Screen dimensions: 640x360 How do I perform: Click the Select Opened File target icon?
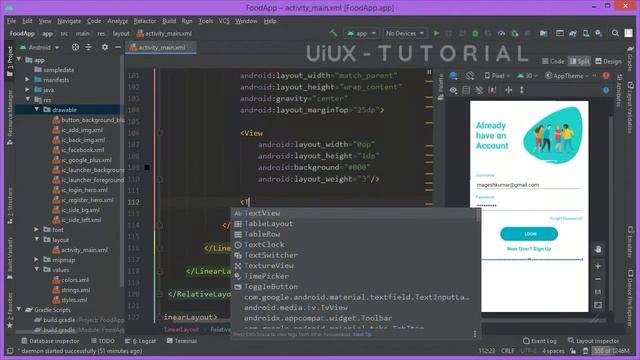tap(75, 47)
